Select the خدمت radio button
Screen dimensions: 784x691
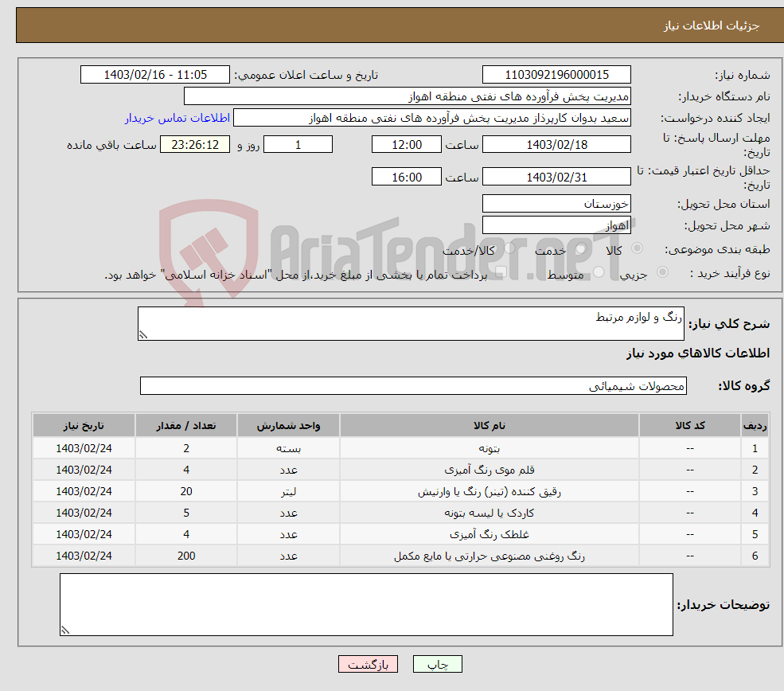click(580, 248)
